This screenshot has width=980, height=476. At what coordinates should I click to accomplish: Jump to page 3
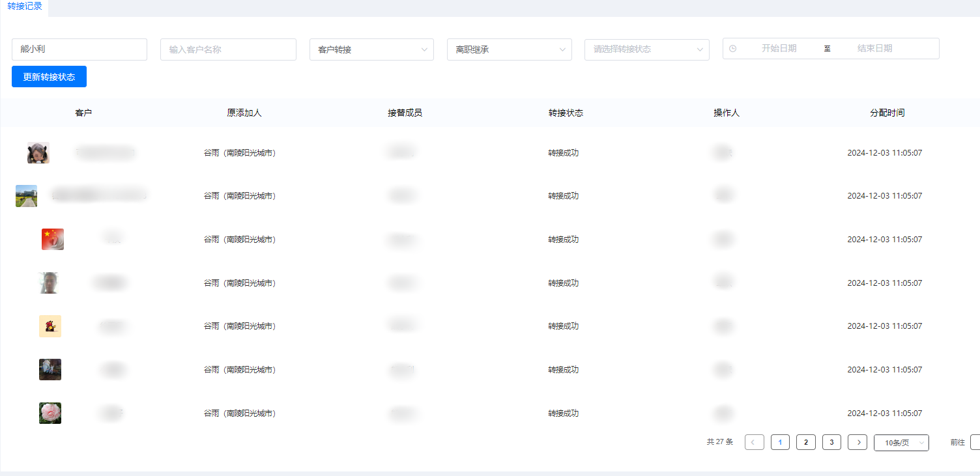pyautogui.click(x=831, y=442)
